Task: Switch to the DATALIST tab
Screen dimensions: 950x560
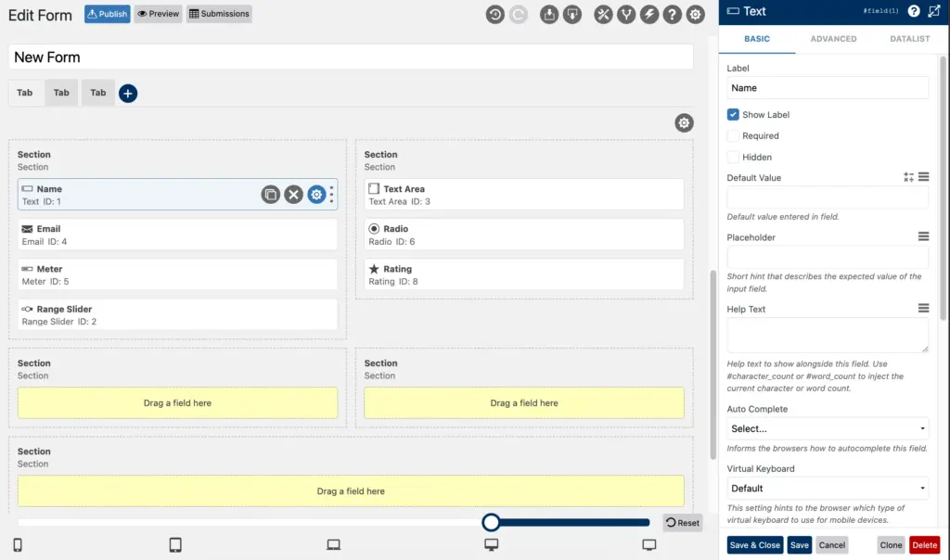Action: pos(908,39)
